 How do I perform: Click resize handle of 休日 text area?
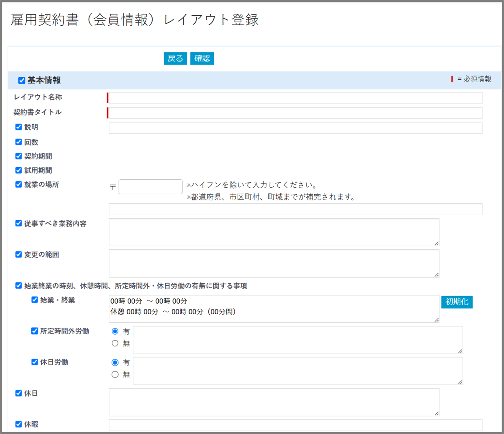436,413
